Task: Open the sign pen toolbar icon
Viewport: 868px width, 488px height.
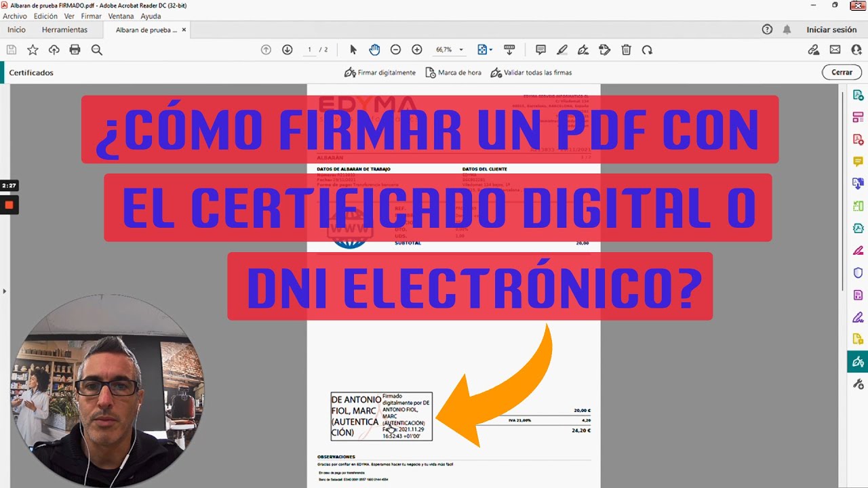Action: (583, 49)
